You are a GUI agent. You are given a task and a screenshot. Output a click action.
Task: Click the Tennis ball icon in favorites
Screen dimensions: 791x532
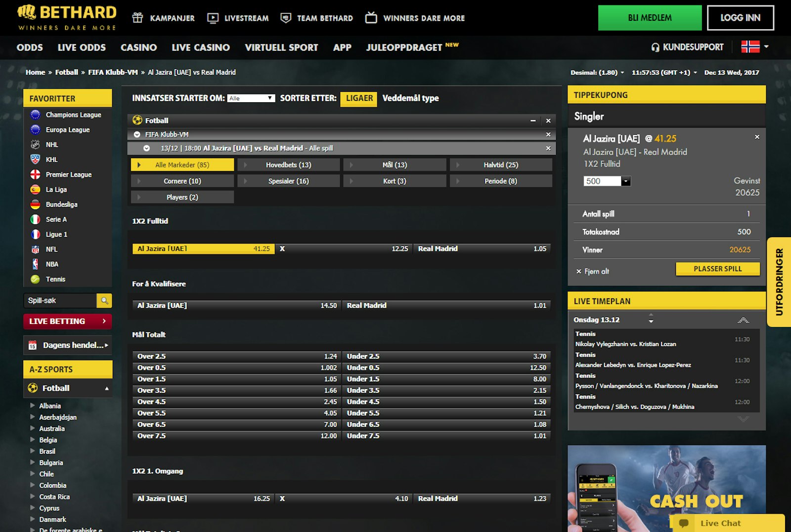[35, 279]
